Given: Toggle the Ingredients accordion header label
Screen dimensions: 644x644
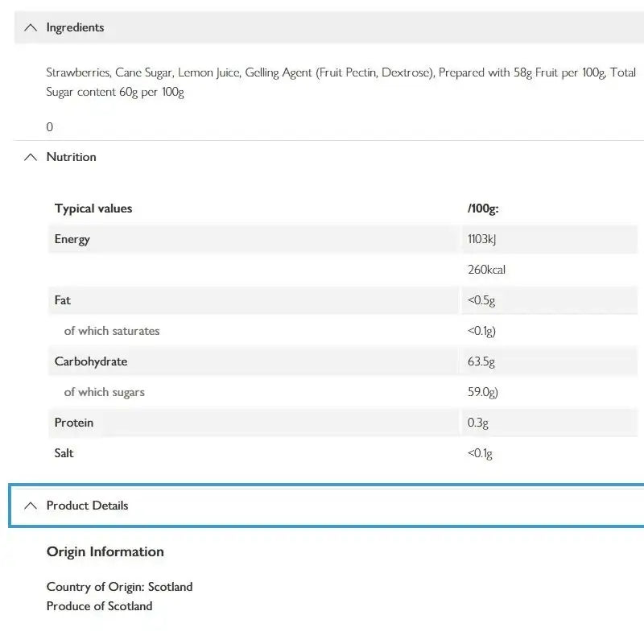Looking at the screenshot, I should pyautogui.click(x=75, y=27).
